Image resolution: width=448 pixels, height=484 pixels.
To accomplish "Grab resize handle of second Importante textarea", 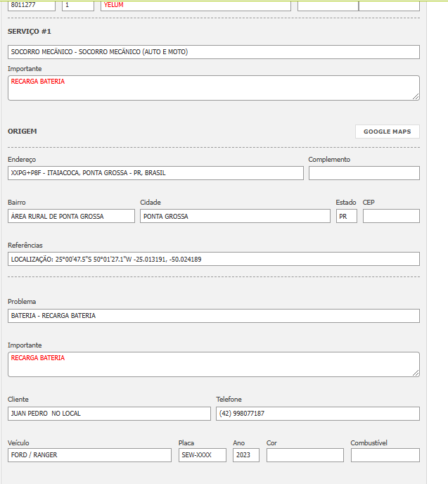I will [416, 373].
